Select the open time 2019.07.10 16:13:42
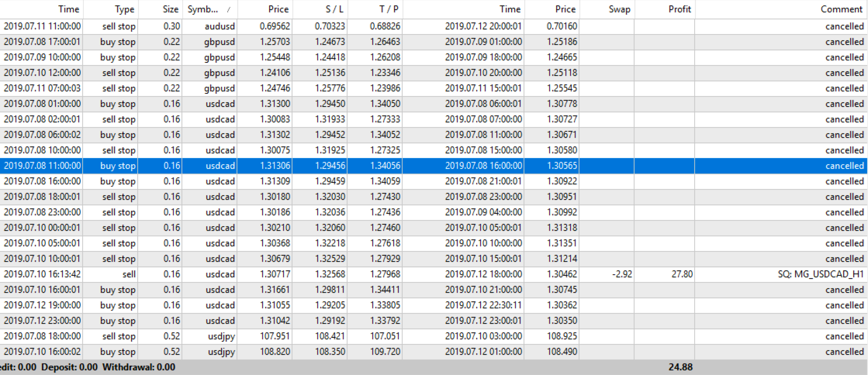The height and width of the screenshot is (375, 868). point(42,274)
